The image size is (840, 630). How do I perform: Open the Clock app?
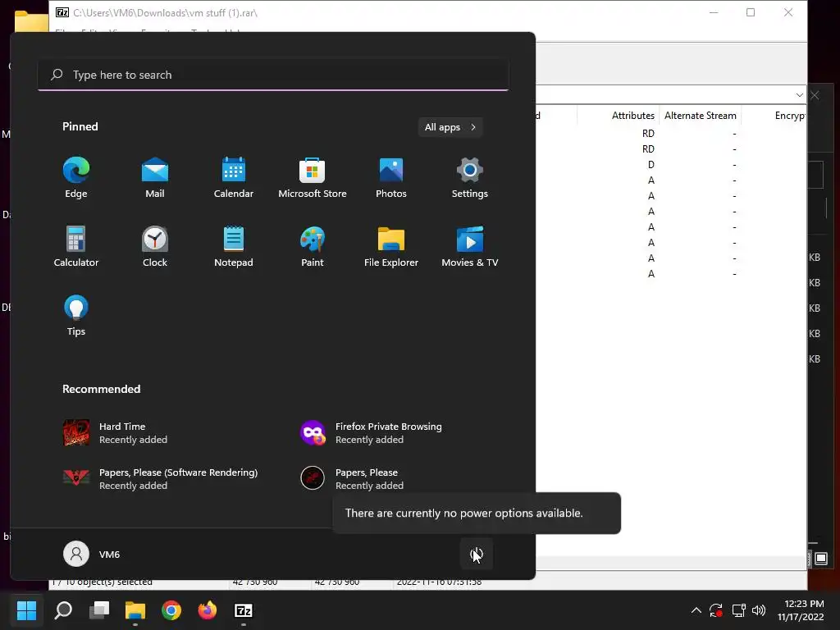(155, 246)
